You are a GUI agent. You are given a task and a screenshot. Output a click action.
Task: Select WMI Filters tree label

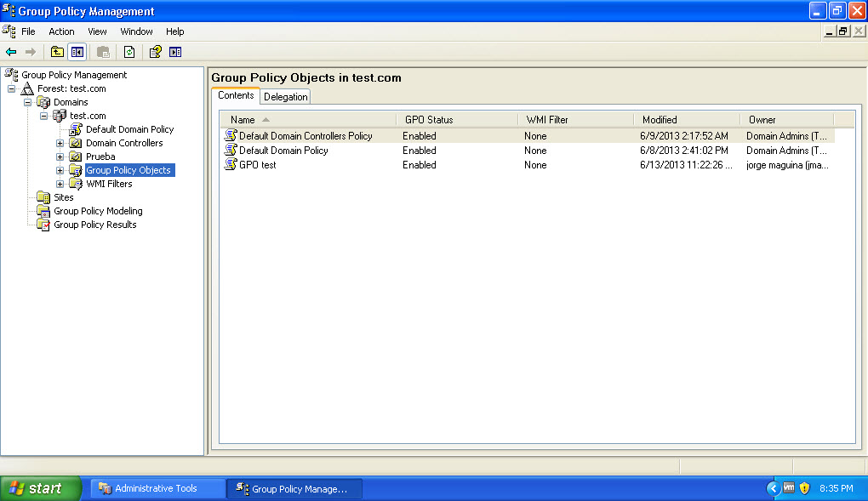coord(109,184)
